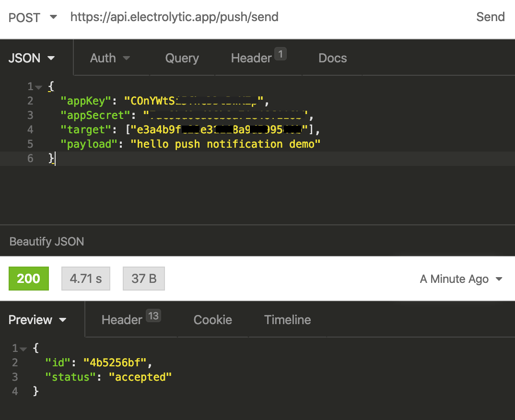Click the response status value "accepted"

[140, 377]
